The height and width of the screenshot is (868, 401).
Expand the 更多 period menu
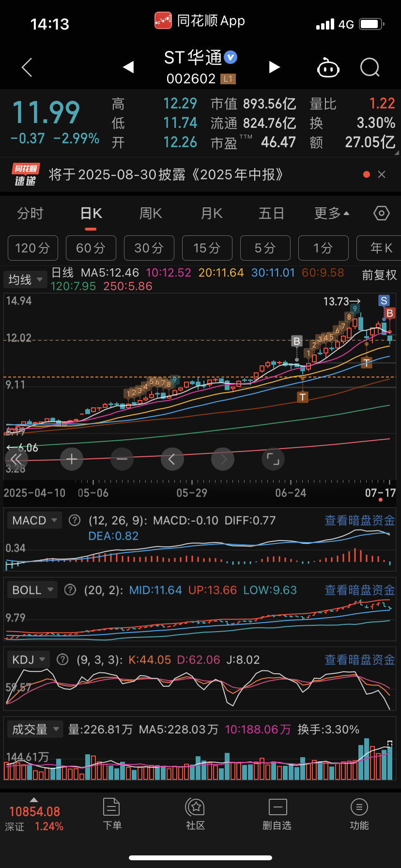332,214
